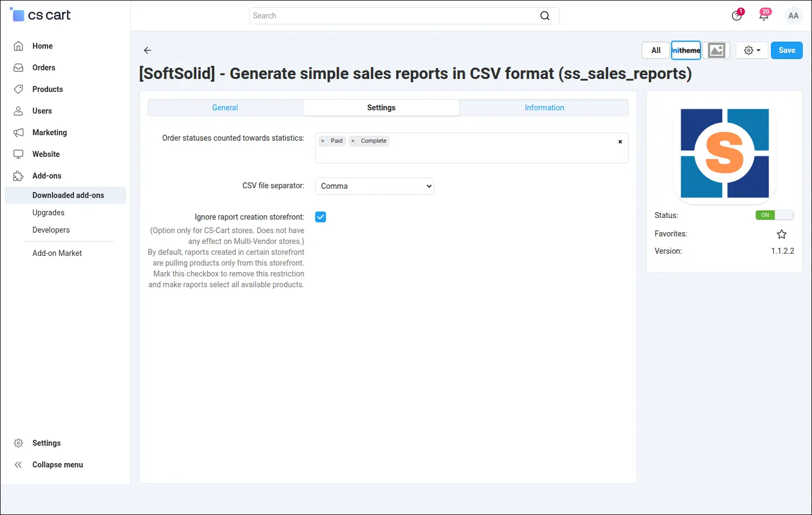Click the Website monitor icon

(18, 154)
